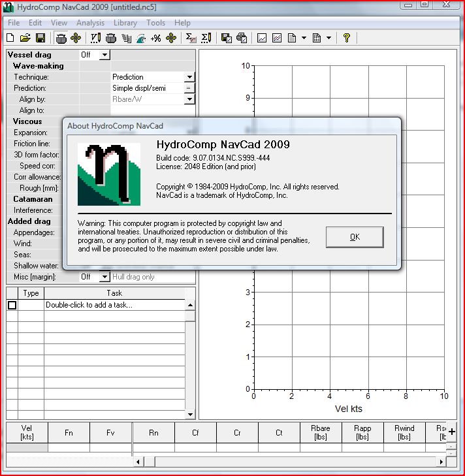
Task: Click the 'Double-click to add a task...' row
Action: [114, 305]
